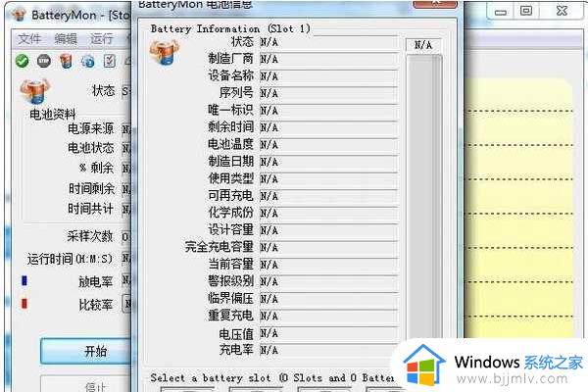Click the battery icon in Battery Information dialog
588x392 pixels.
[165, 52]
